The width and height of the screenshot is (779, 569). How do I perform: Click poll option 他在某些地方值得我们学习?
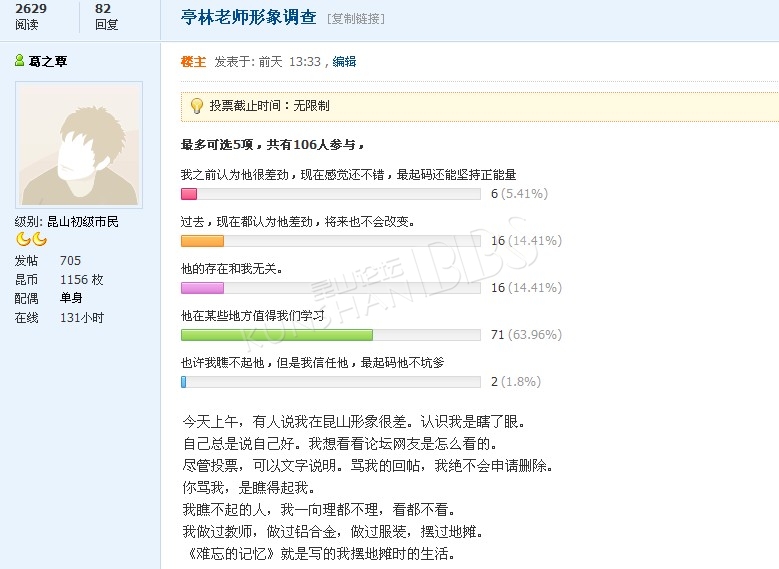[x=252, y=316]
